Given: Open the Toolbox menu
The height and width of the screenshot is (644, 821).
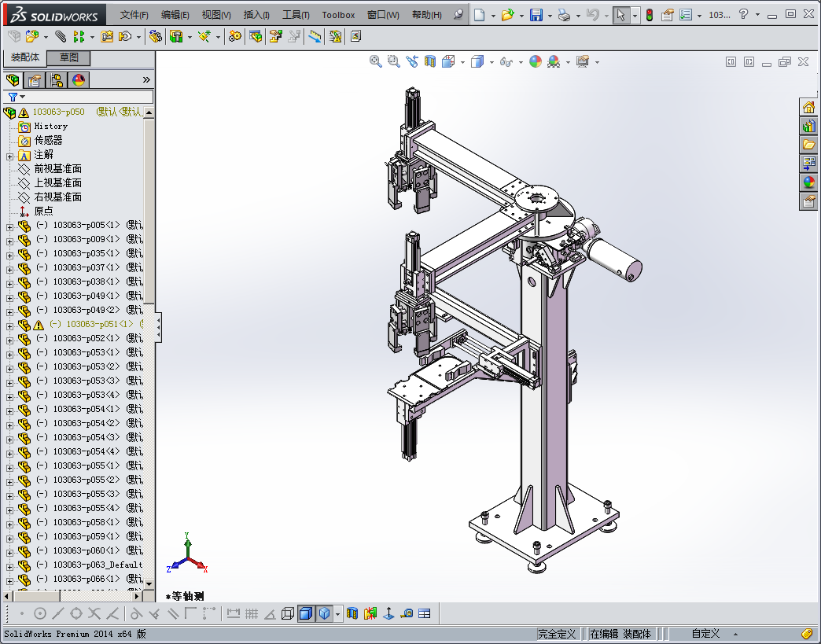Looking at the screenshot, I should click(x=338, y=15).
